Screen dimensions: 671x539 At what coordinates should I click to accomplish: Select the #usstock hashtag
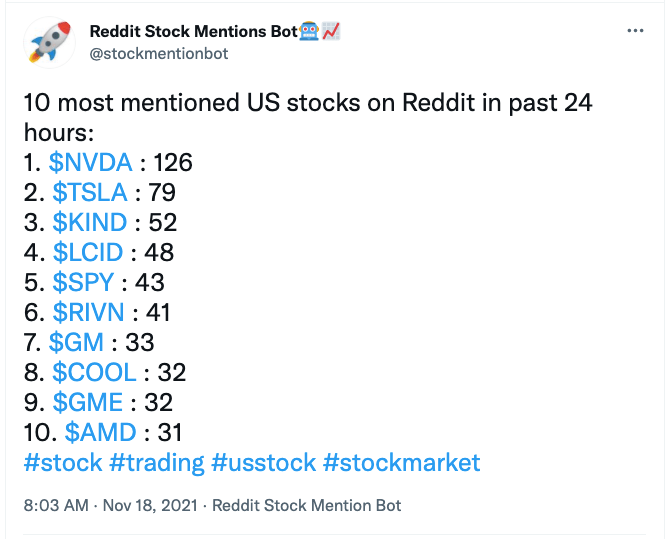(263, 463)
